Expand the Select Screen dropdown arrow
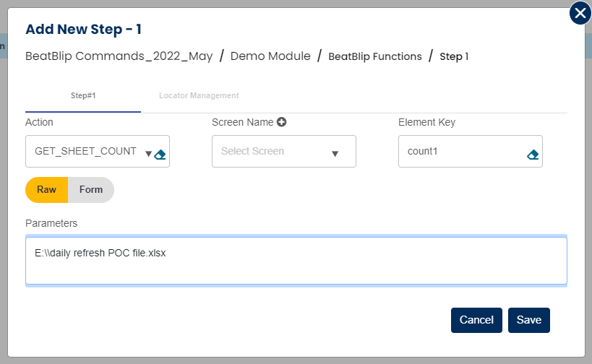The width and height of the screenshot is (592, 364). [335, 154]
